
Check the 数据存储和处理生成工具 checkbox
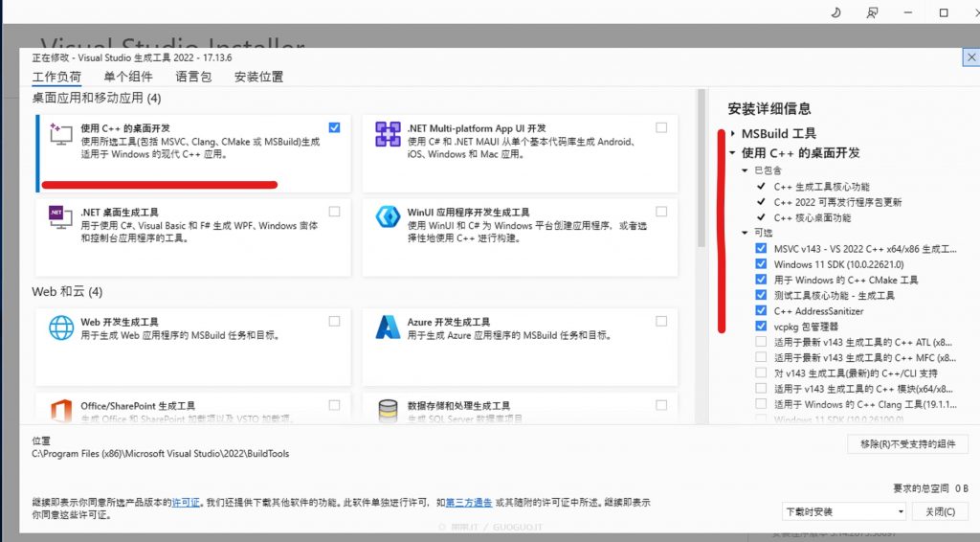click(661, 405)
